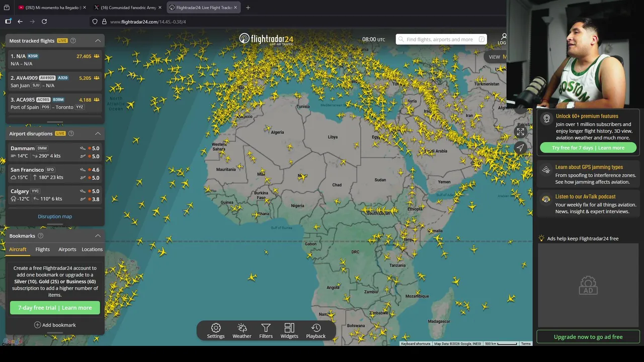Screen dimensions: 644x362
Task: Select the Flights bookmarks tab
Action: pos(43,249)
